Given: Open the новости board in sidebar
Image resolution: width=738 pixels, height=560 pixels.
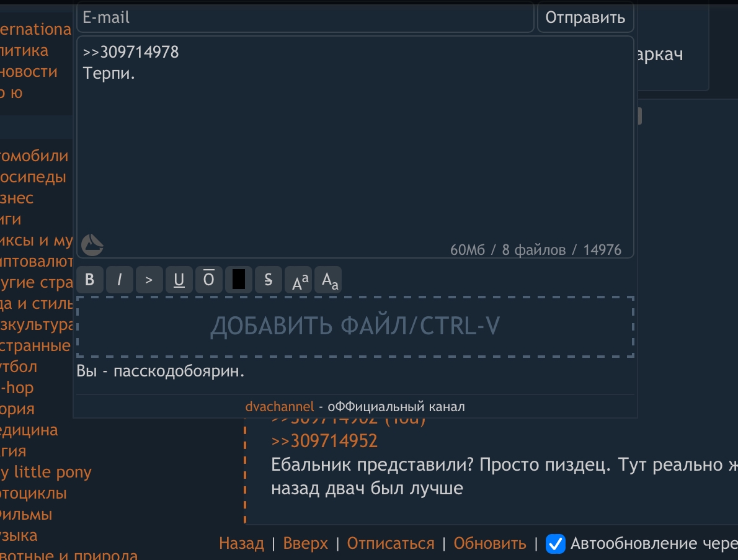Looking at the screenshot, I should click(x=29, y=71).
